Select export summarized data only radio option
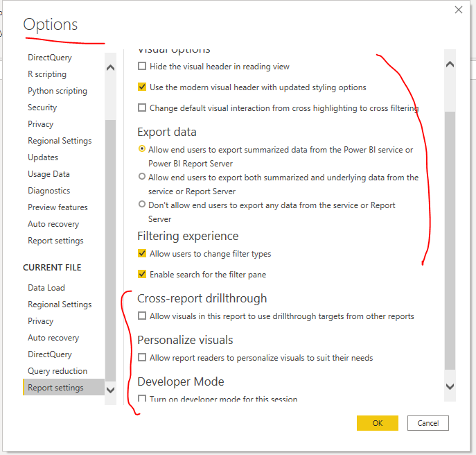The height and width of the screenshot is (455, 476). (x=142, y=148)
